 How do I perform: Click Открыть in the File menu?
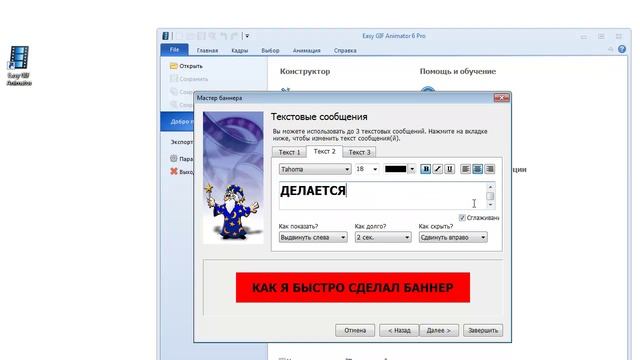tap(187, 66)
